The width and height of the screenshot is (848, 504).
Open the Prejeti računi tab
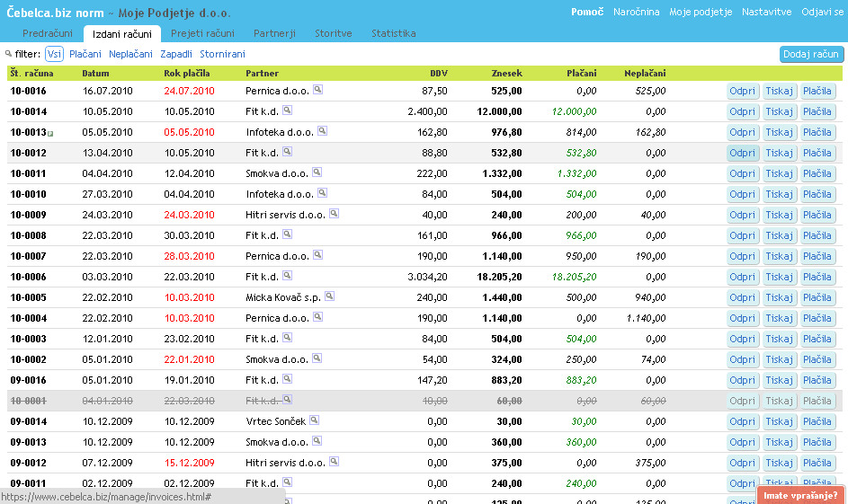[x=202, y=33]
